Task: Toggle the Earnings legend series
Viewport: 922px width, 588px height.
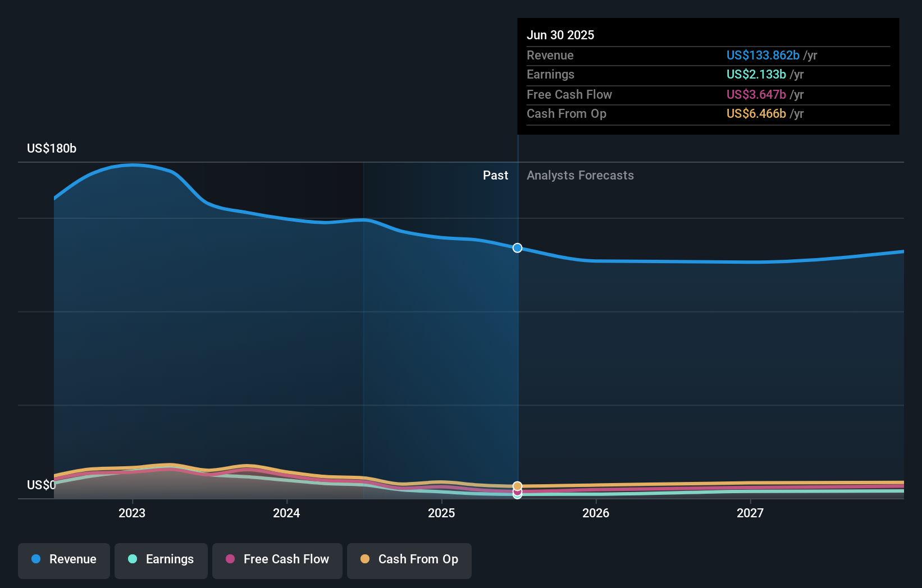Action: (x=161, y=560)
